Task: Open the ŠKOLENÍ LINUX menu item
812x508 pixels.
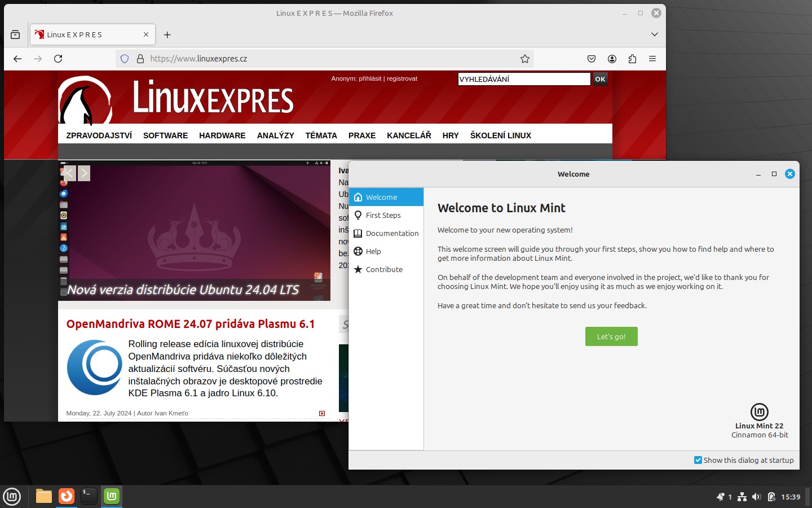Action: tap(501, 135)
